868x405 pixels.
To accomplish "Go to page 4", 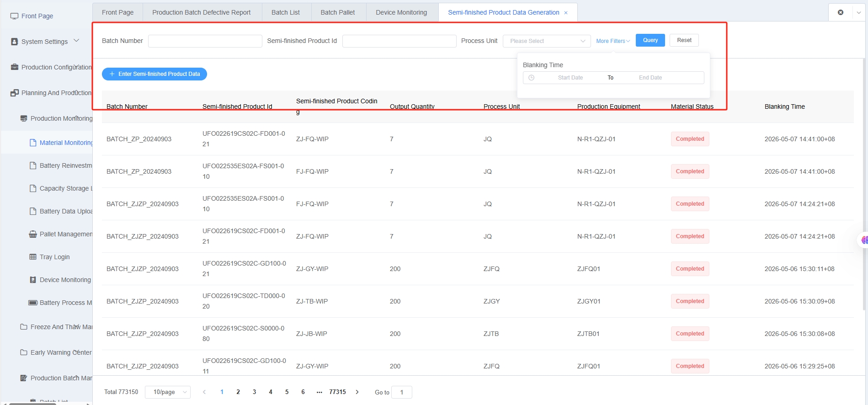I will 271,392.
